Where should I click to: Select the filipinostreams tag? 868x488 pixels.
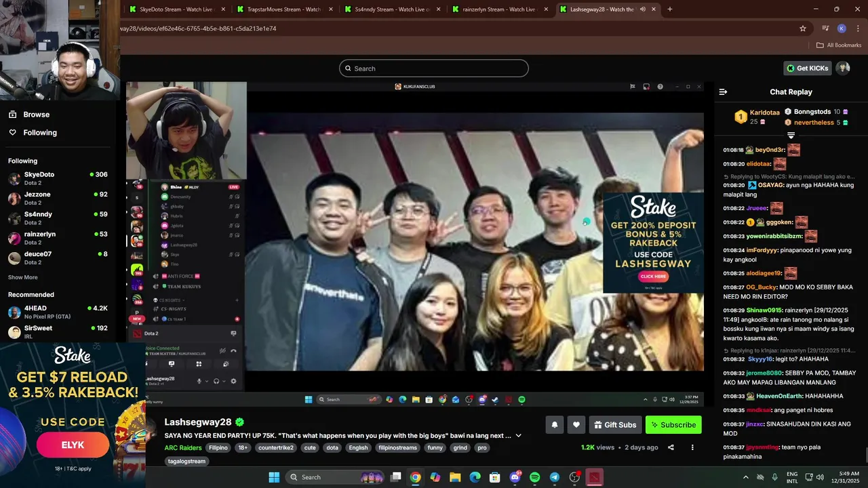point(397,448)
